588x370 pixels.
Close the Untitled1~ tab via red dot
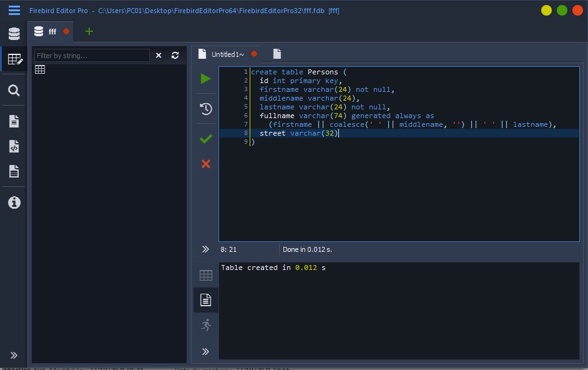point(254,54)
